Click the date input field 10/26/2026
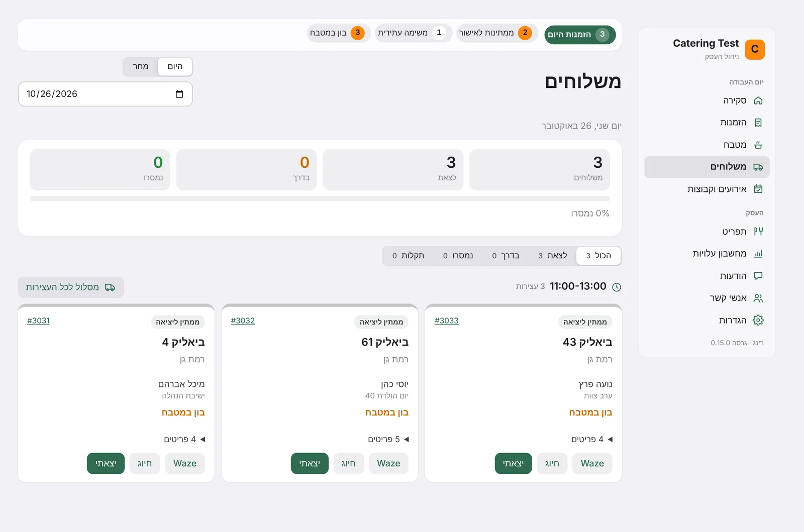804x532 pixels. (106, 94)
